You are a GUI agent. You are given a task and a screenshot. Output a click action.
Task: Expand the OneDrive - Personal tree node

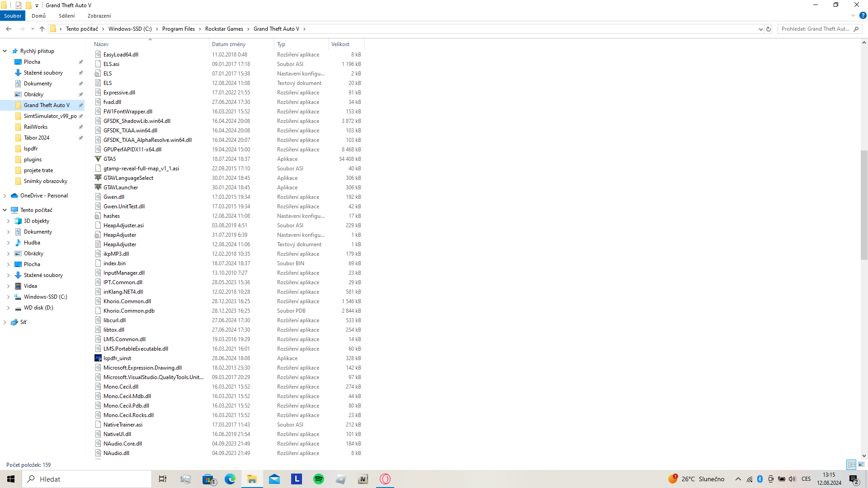5,196
